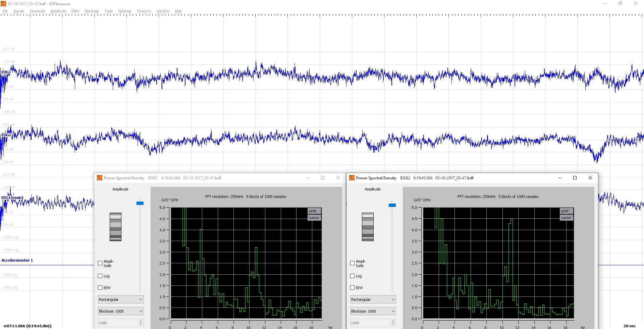The image size is (644, 329).
Task: Enable Amplitude checkbox in EOG2 window
Action: (x=352, y=263)
